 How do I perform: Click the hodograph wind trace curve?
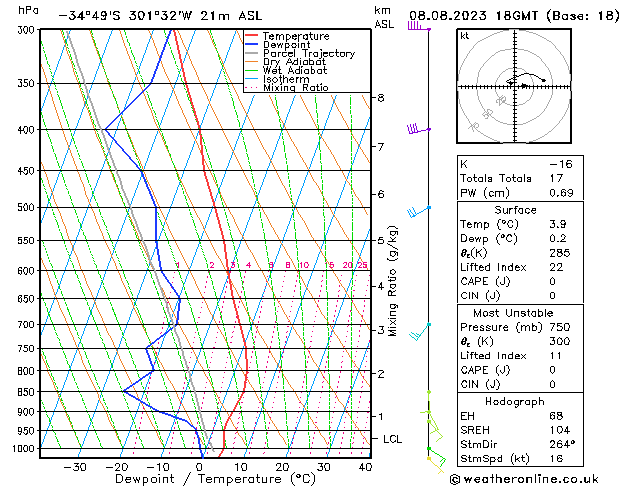coord(527,77)
